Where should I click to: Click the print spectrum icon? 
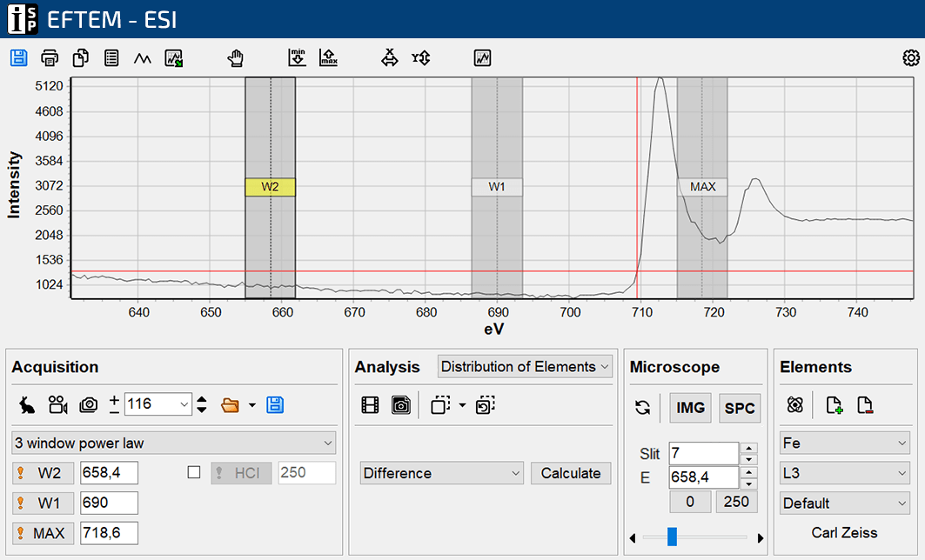pos(50,58)
